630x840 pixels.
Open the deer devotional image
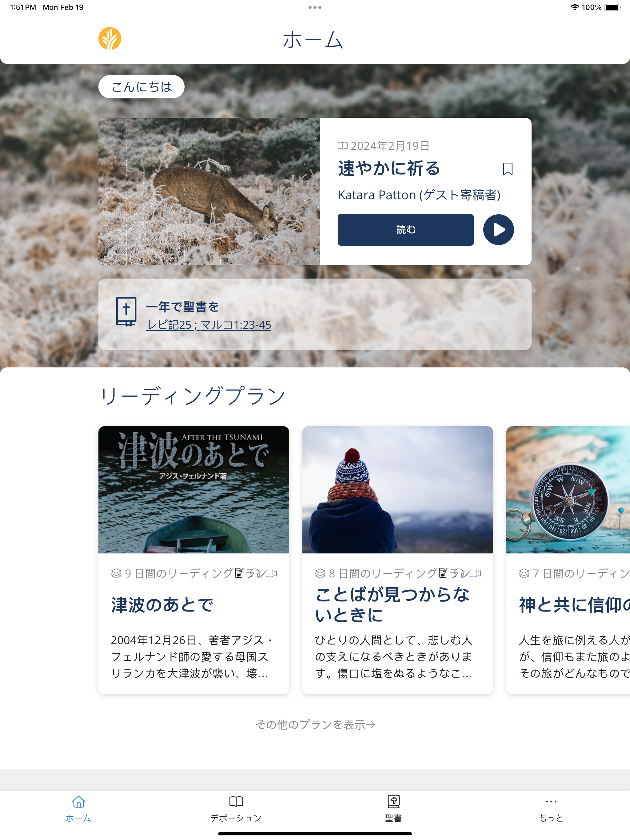(209, 191)
